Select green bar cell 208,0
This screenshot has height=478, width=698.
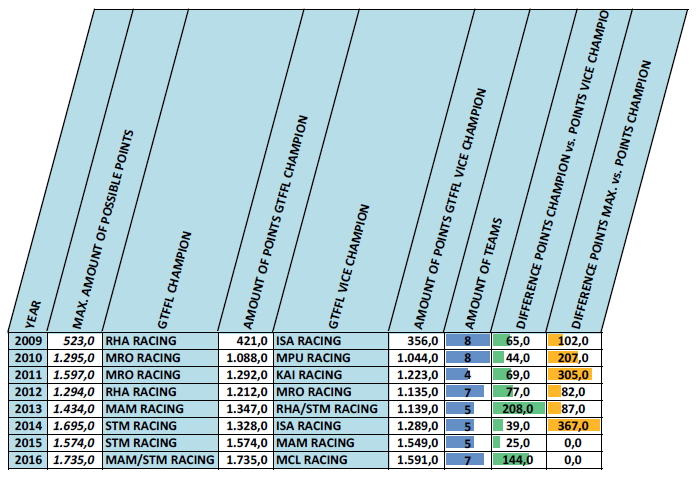tap(519, 409)
